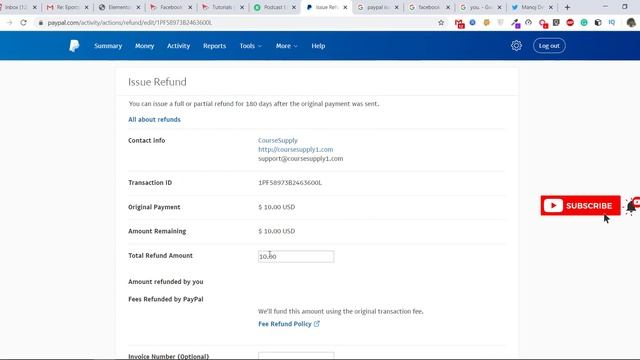The height and width of the screenshot is (360, 640).
Task: Click the PayPal logo in the header
Action: [74, 46]
